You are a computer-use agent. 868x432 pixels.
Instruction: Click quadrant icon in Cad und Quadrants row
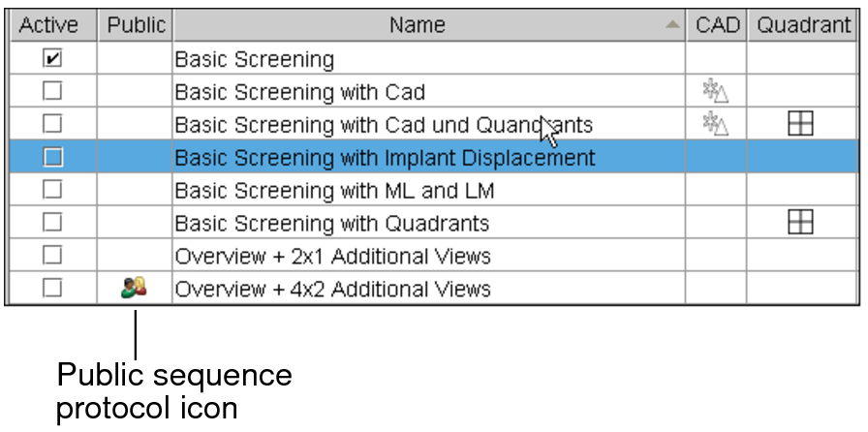coord(800,124)
